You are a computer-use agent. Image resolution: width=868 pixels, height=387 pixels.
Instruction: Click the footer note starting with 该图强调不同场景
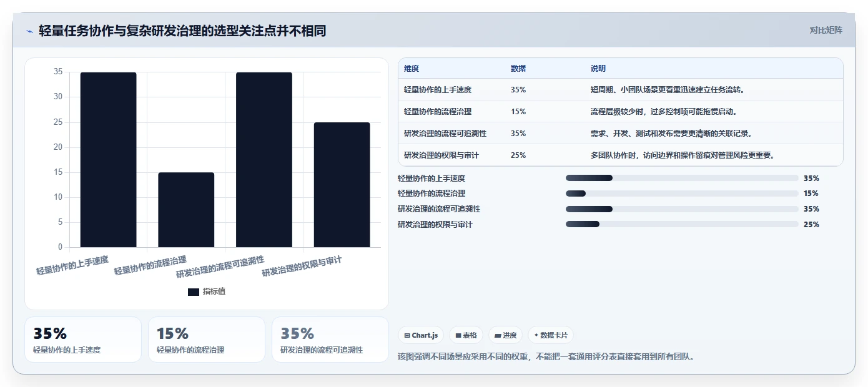(546, 357)
